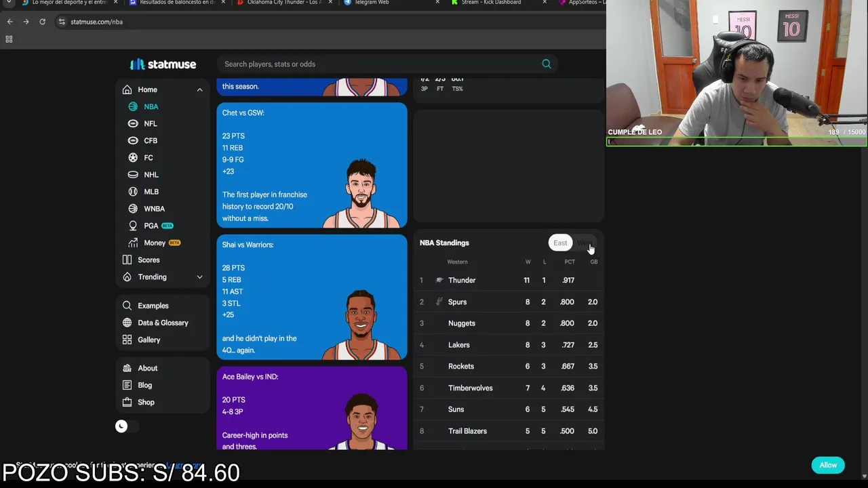This screenshot has width=868, height=488.
Task: Open the MLB section in sidebar
Action: click(151, 191)
